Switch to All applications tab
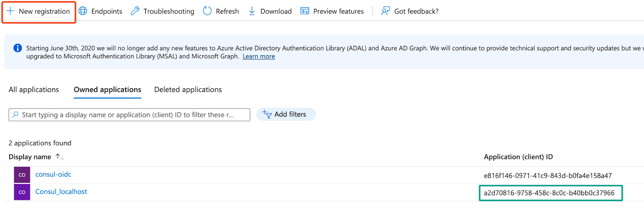The width and height of the screenshot is (644, 217). click(34, 90)
